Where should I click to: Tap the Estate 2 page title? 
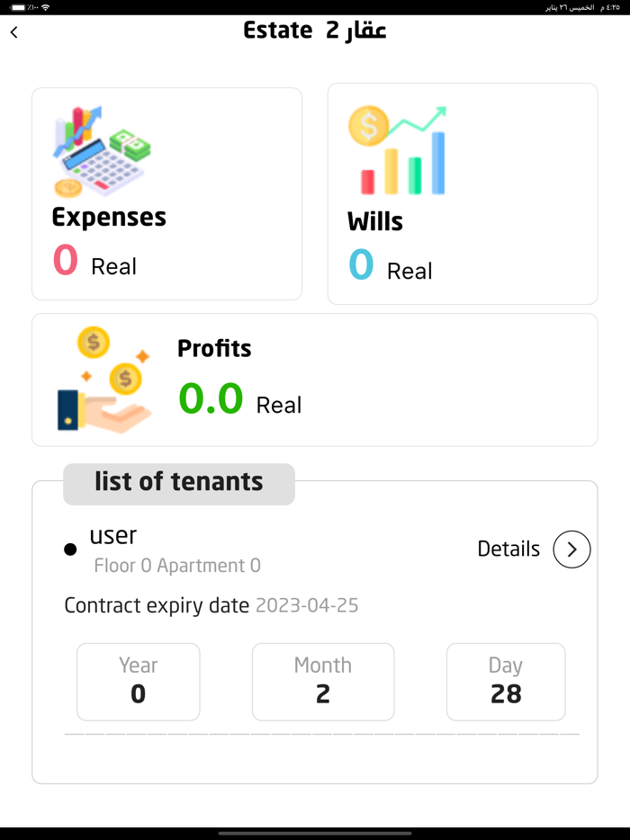[315, 31]
